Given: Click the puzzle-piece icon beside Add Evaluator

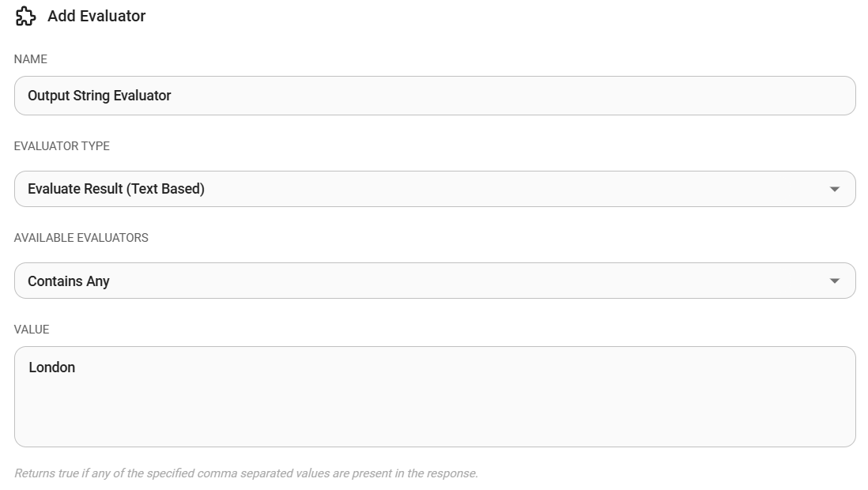Looking at the screenshot, I should coord(25,17).
